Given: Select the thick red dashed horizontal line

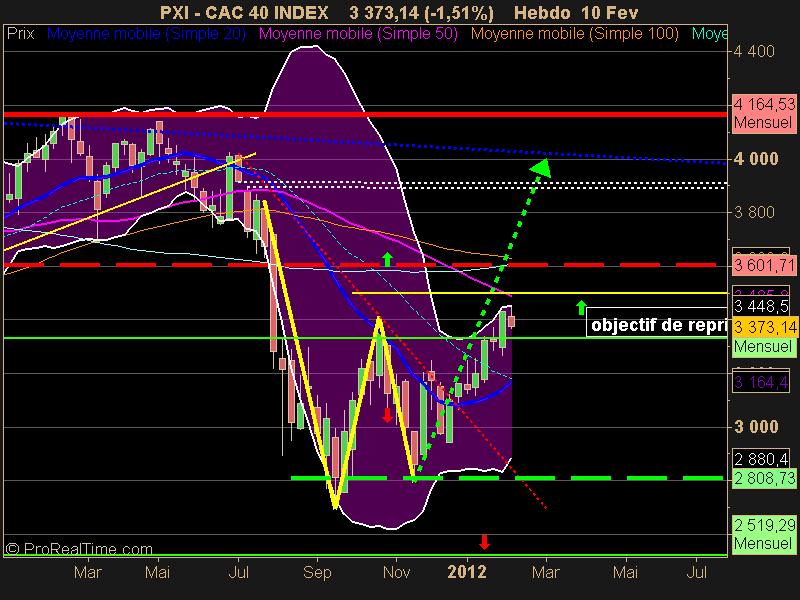Looking at the screenshot, I should click(360, 265).
